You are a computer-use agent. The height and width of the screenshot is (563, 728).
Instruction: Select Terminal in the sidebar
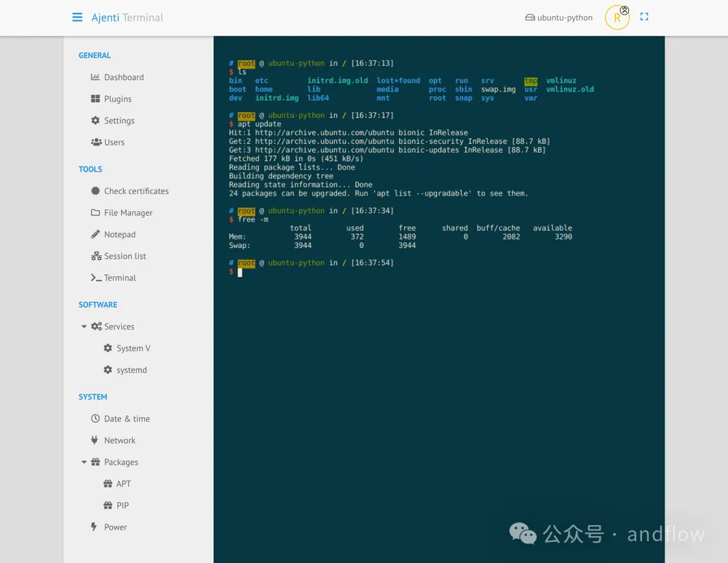pos(119,278)
